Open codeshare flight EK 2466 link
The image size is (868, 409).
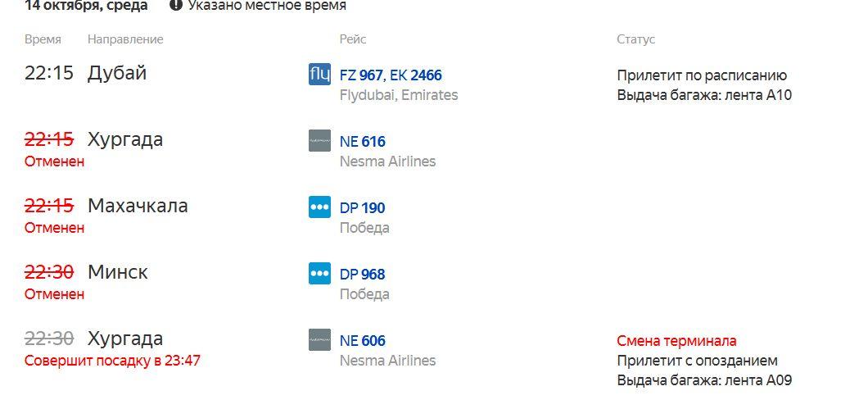click(416, 75)
